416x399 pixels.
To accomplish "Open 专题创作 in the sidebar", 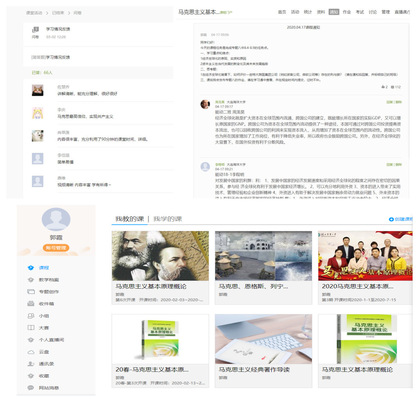I will [49, 292].
